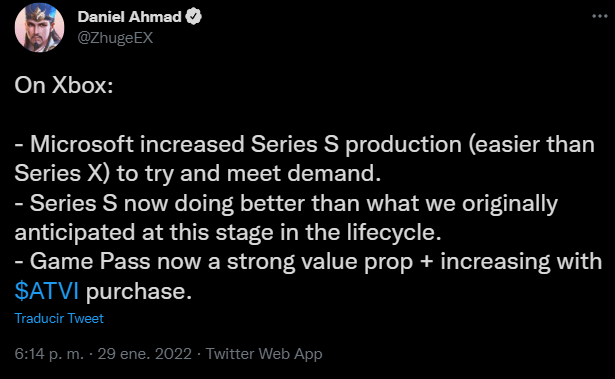This screenshot has height=379, width=615.
Task: Click the "Series X) to try and meet demand." line
Action: point(198,173)
